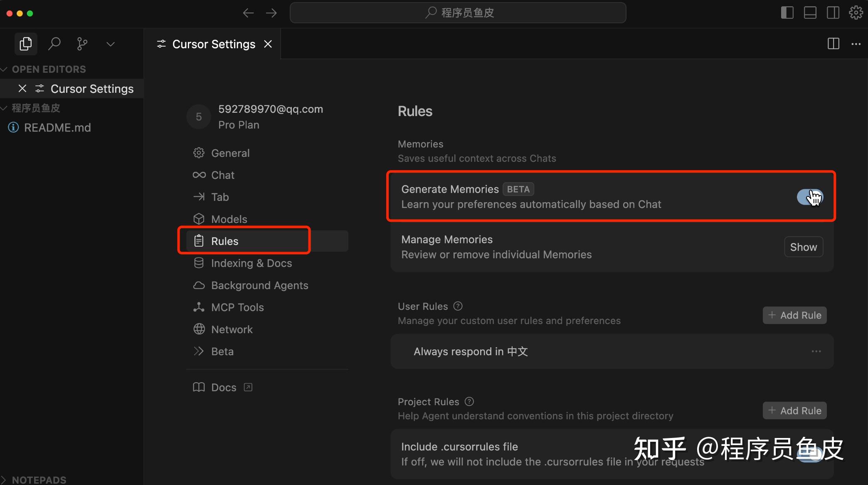Toggle Generate Memories switch
Image resolution: width=868 pixels, height=485 pixels.
(x=809, y=197)
